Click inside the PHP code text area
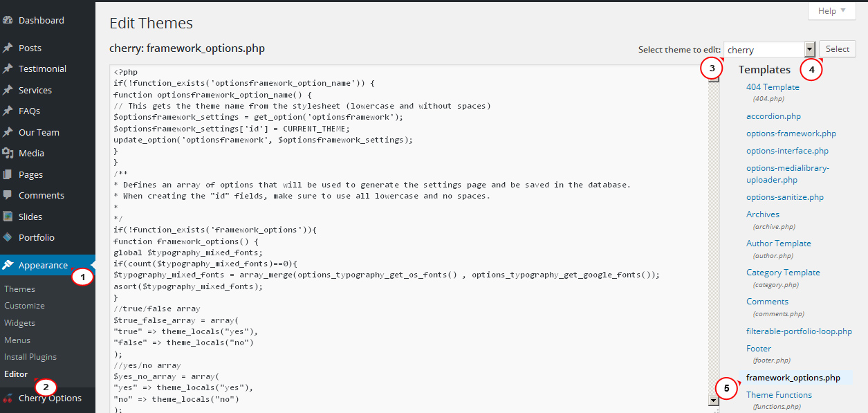 409,239
